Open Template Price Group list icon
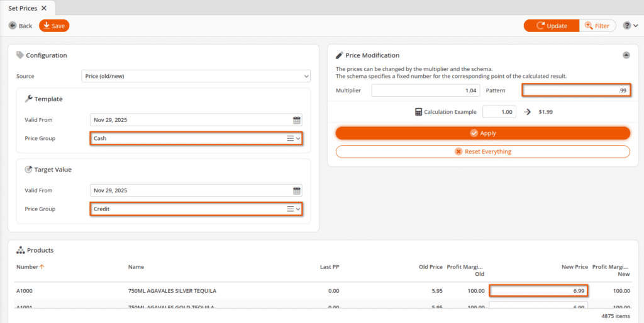Screen dimensions: 644x323 pos(291,138)
